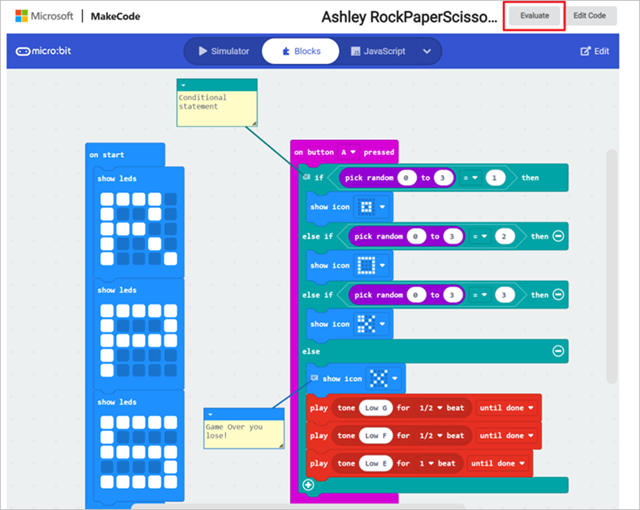
Task: Click the Game Over you lose comment text
Action: pyautogui.click(x=234, y=431)
